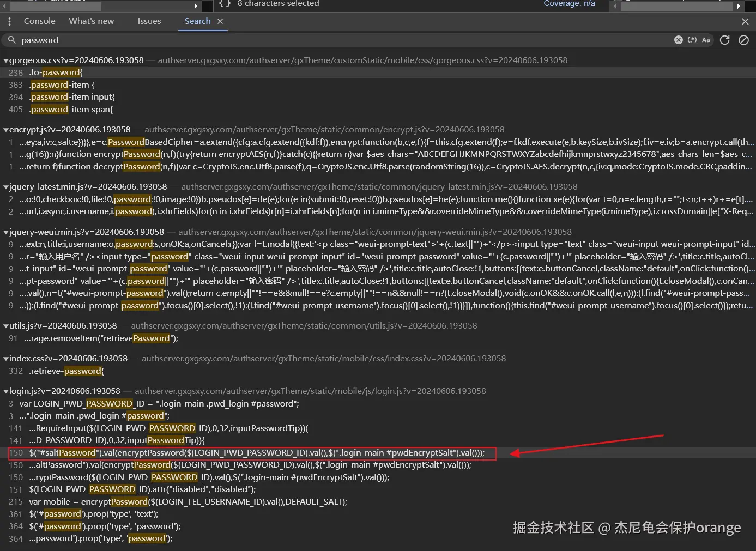The width and height of the screenshot is (756, 551).
Task: Open line 91 removeItem("retrievePassword") result
Action: click(x=378, y=338)
